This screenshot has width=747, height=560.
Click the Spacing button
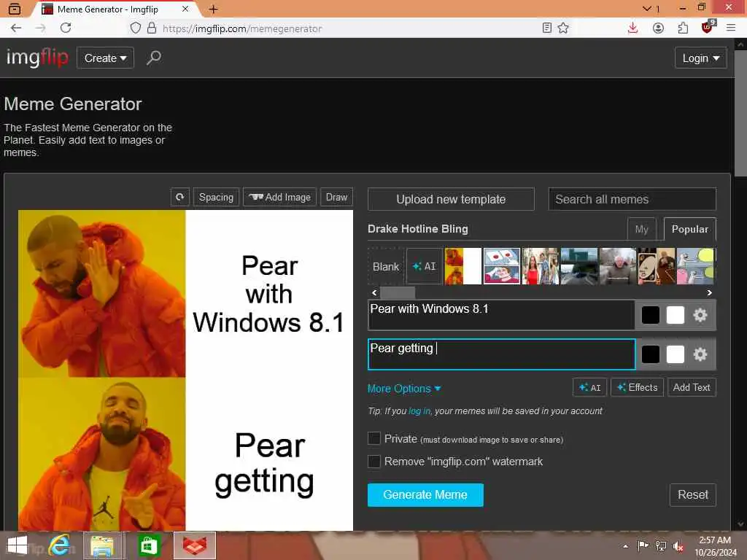coord(216,197)
